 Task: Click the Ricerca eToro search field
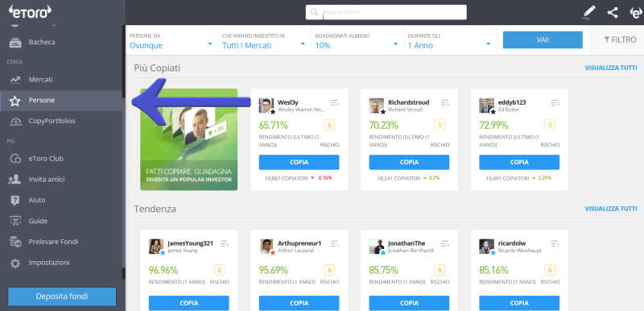tap(386, 12)
